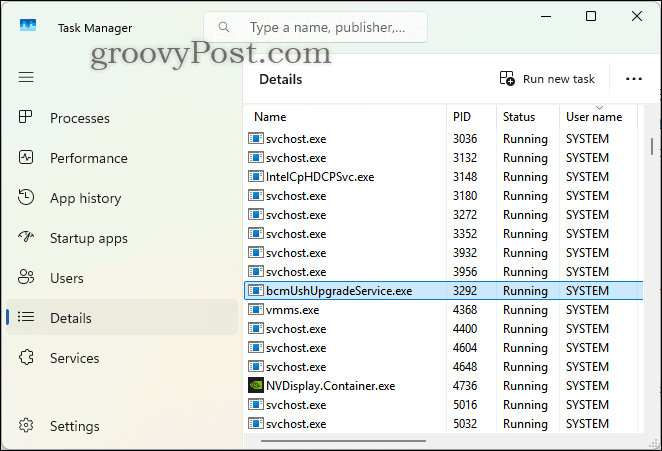
Task: Click PID cell 4368
Action: pyautogui.click(x=465, y=310)
